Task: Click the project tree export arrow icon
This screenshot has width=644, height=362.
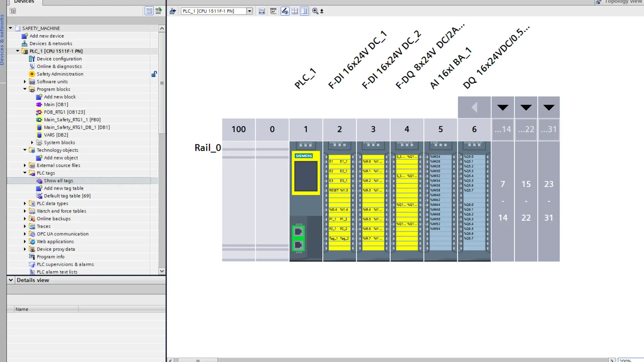Action: tap(159, 11)
